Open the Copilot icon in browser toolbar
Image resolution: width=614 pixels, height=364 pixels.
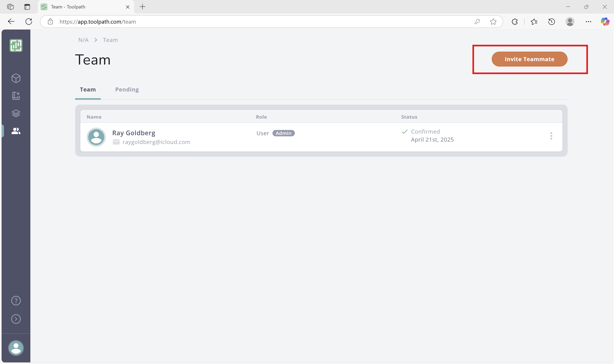tap(605, 22)
